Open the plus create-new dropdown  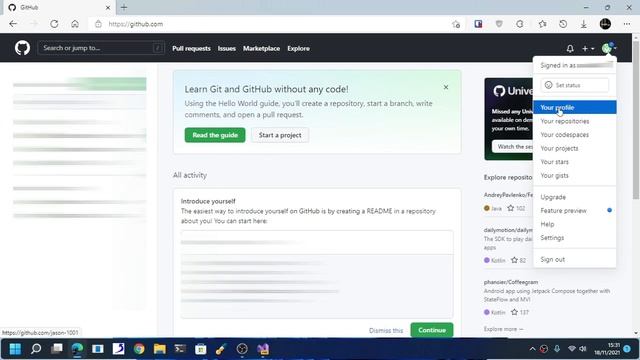pos(588,49)
